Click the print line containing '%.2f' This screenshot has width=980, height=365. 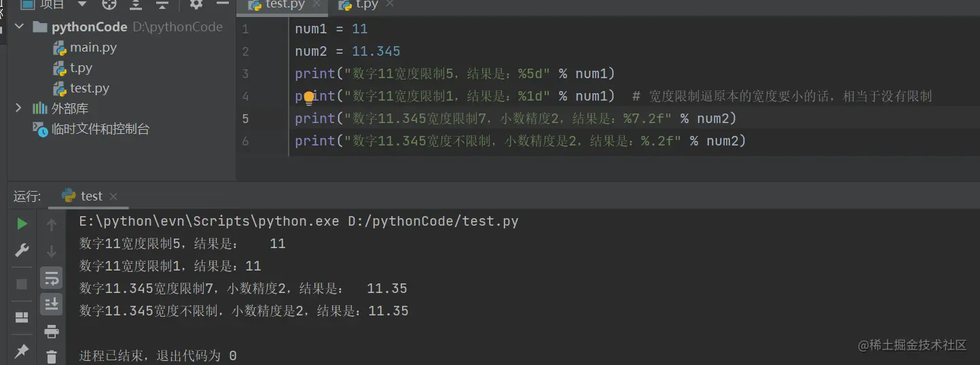tap(520, 141)
